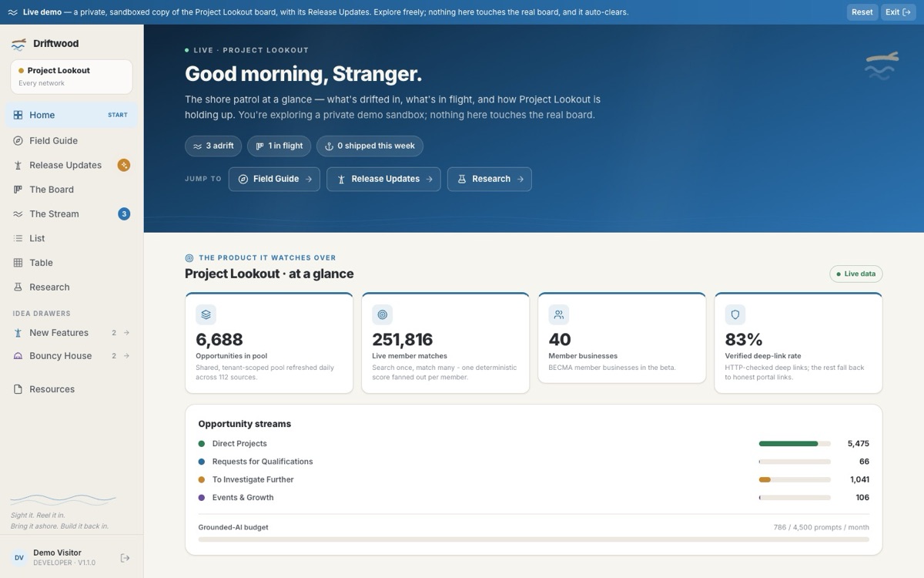Jump to Release Updates hero button

383,179
